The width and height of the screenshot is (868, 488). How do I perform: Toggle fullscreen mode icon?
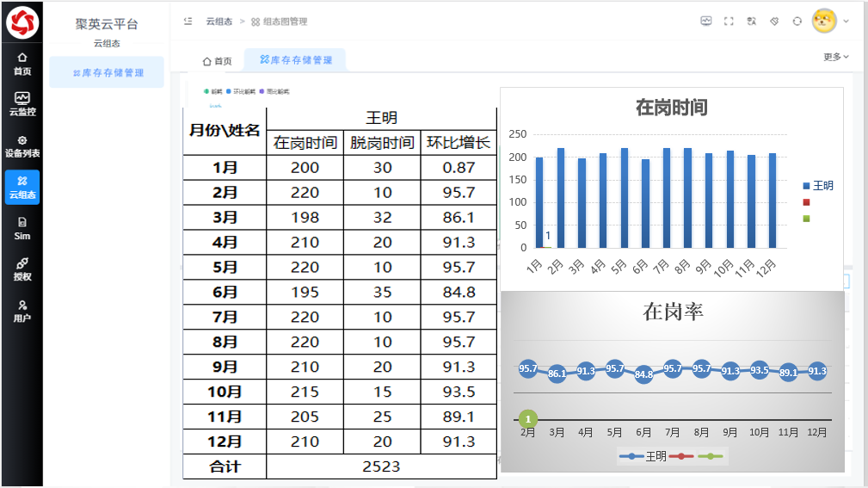point(729,21)
